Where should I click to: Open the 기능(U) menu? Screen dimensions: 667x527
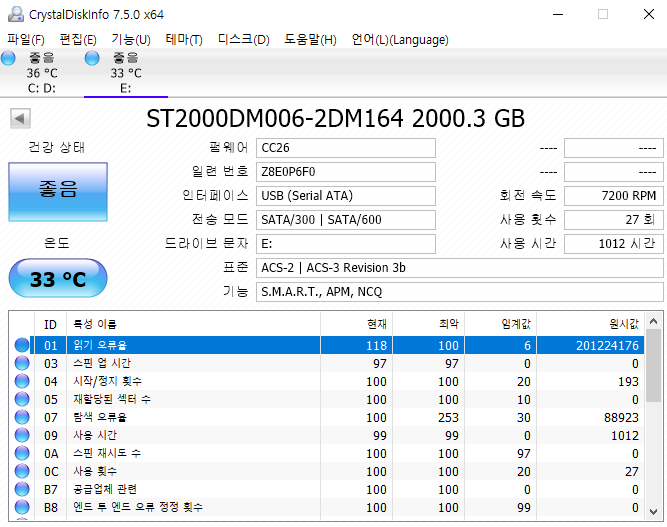(131, 40)
